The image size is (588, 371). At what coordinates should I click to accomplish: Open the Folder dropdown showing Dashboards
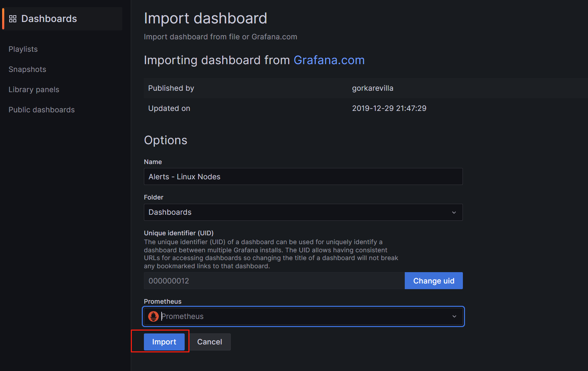pyautogui.click(x=303, y=212)
